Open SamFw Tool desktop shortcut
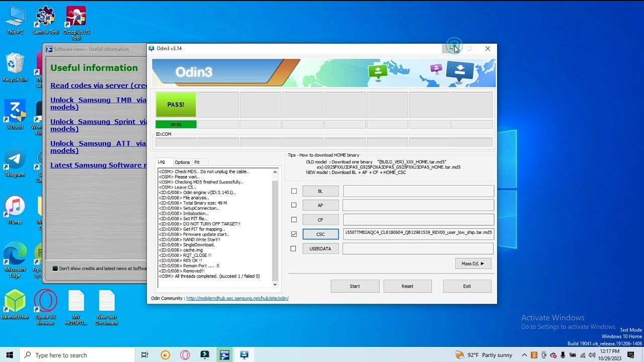Viewport: 644px width, 362px height. click(x=46, y=20)
